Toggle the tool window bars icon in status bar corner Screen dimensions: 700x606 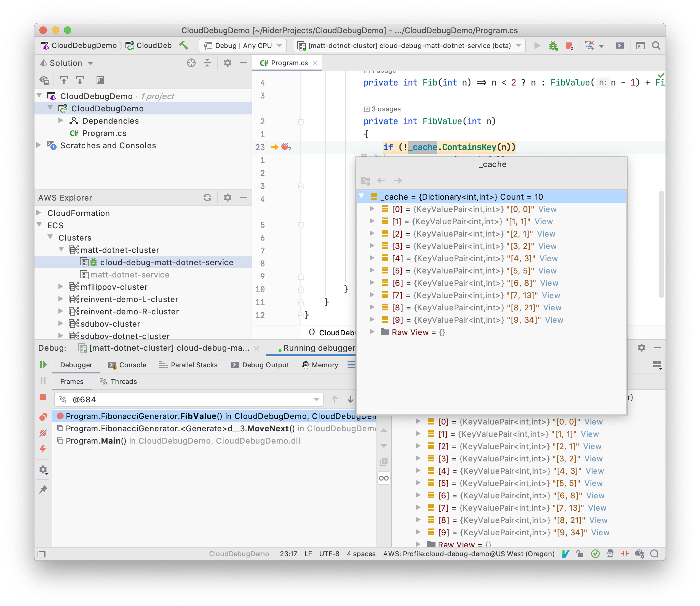click(42, 554)
